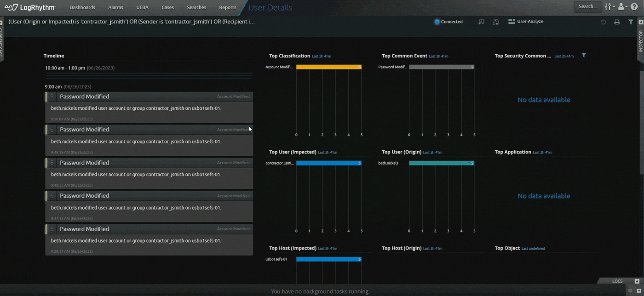Open the print icon in the toolbar
The height and width of the screenshot is (296, 644).
(617, 22)
